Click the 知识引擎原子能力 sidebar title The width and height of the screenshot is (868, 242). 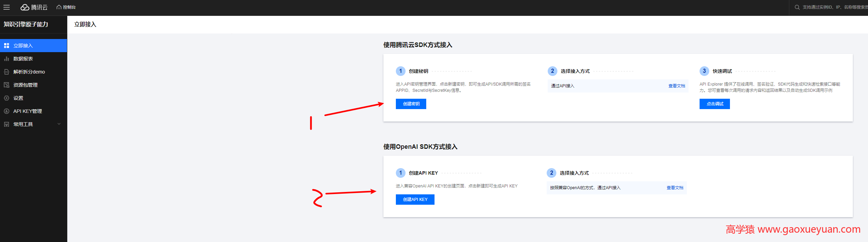[x=26, y=25]
